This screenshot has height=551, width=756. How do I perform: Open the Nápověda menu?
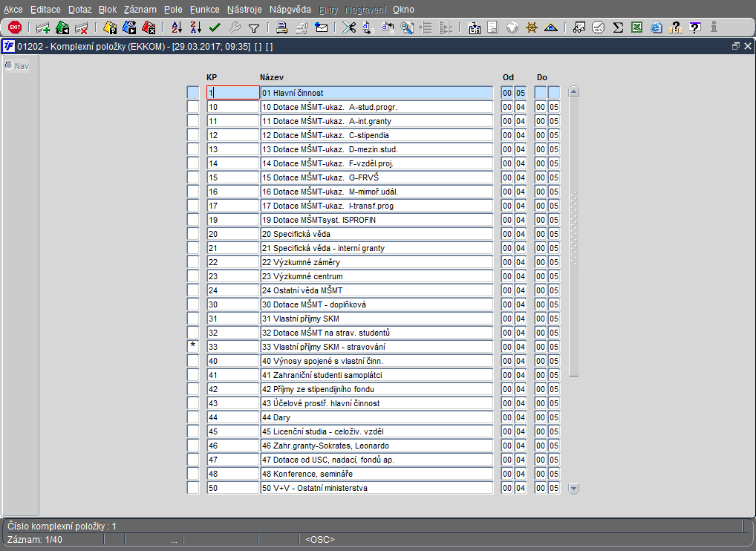(x=290, y=10)
